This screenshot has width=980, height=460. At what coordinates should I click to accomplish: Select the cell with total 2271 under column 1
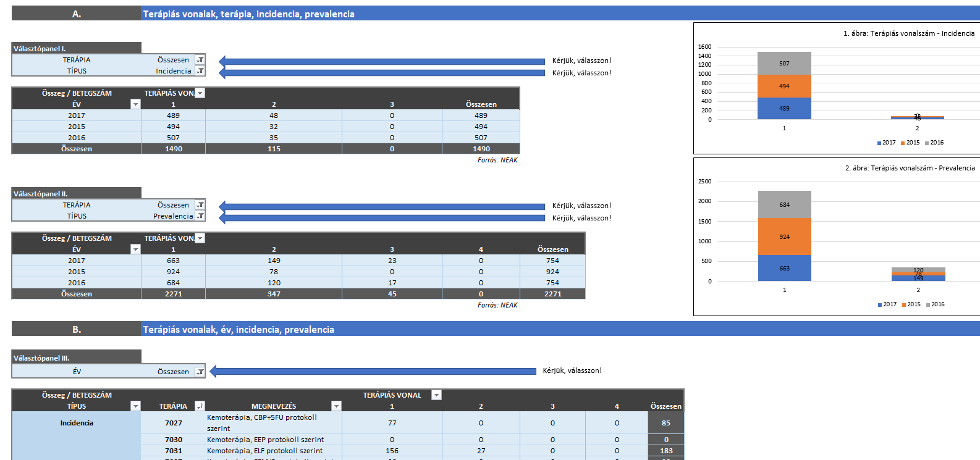coord(173,294)
